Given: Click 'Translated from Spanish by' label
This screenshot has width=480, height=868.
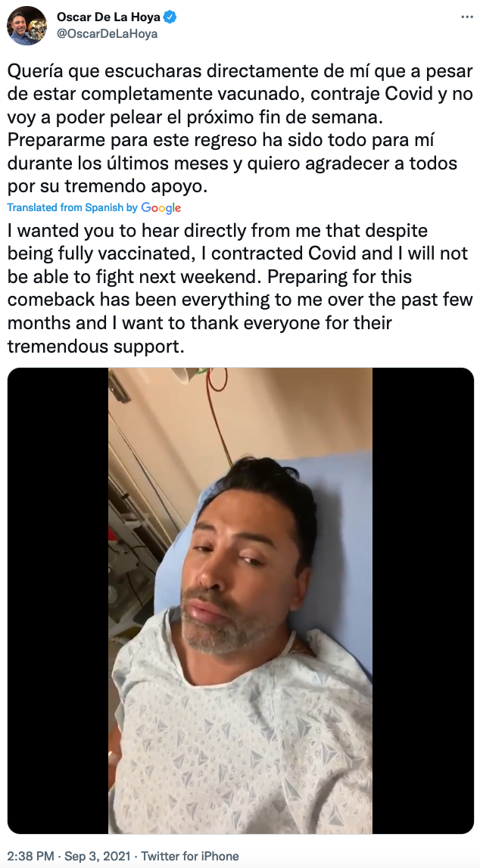Looking at the screenshot, I should (73, 208).
